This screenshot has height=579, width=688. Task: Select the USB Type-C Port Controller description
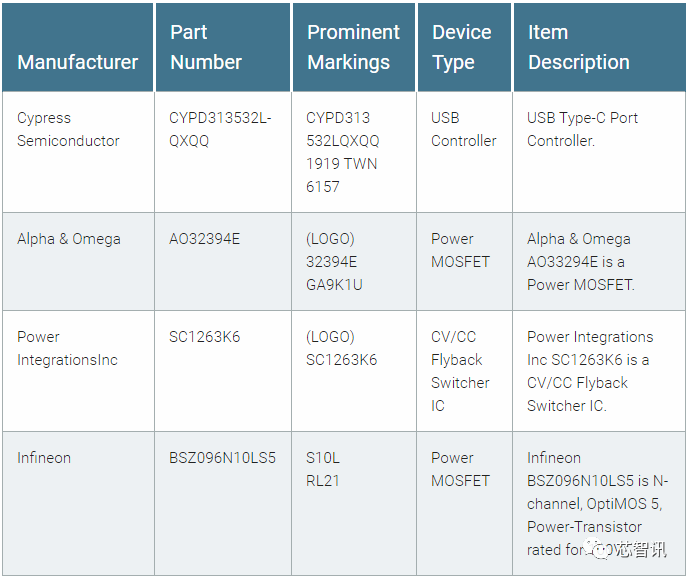point(582,129)
